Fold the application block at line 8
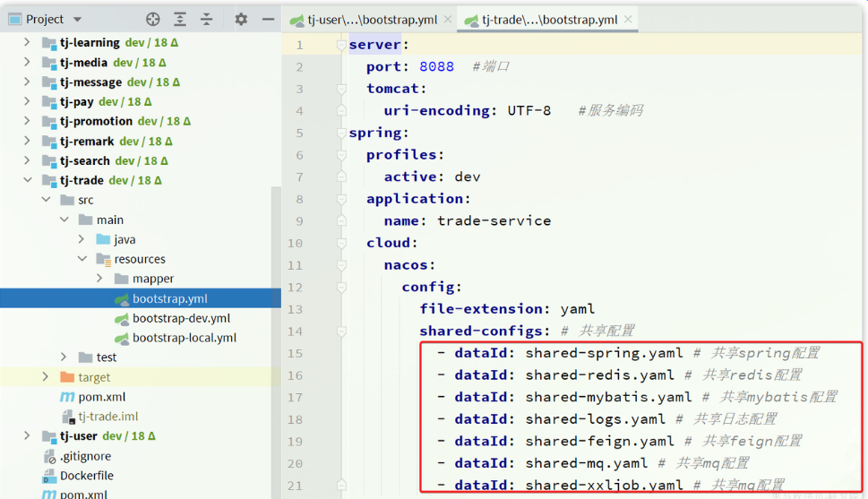868x499 pixels. click(x=341, y=199)
